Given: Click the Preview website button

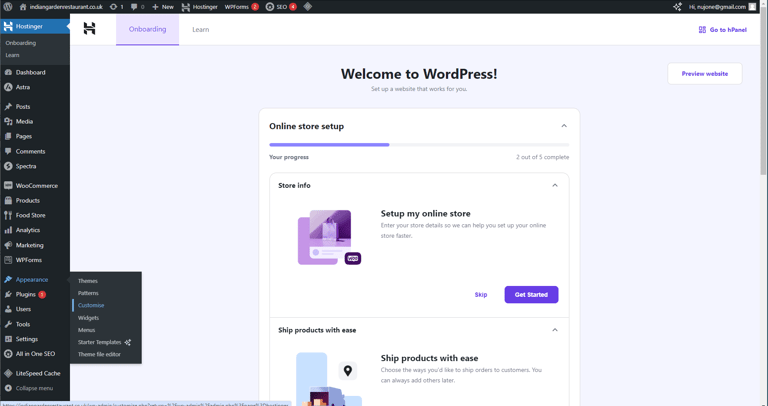Looking at the screenshot, I should [x=705, y=73].
